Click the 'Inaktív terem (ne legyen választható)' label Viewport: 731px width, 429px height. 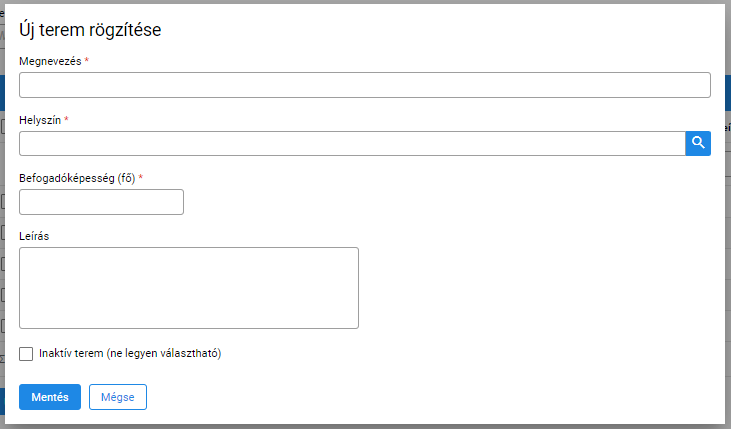(130, 353)
